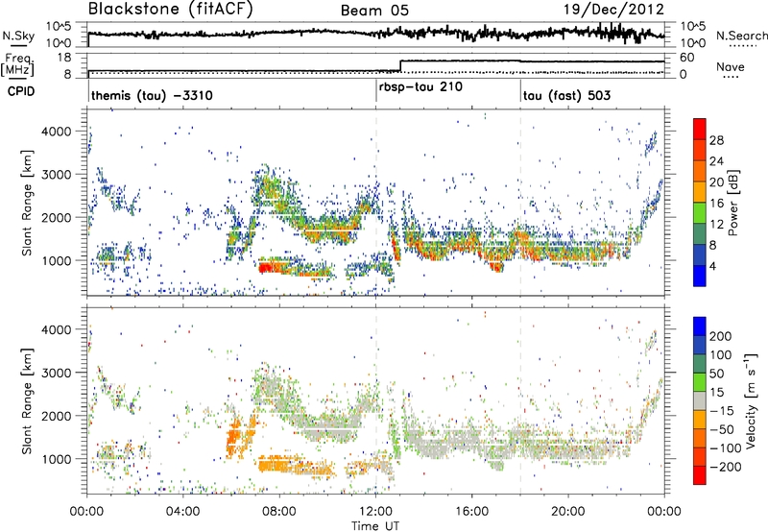
Task: Click the date '19/Dec/2012'
Action: point(613,10)
